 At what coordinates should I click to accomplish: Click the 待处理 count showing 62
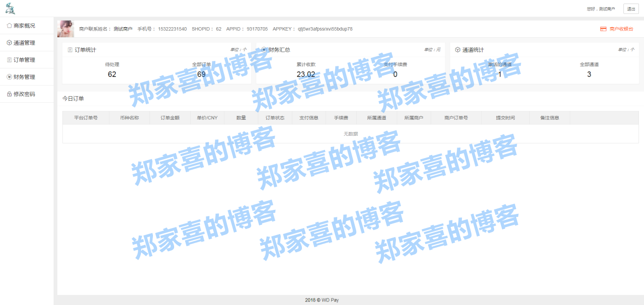112,73
